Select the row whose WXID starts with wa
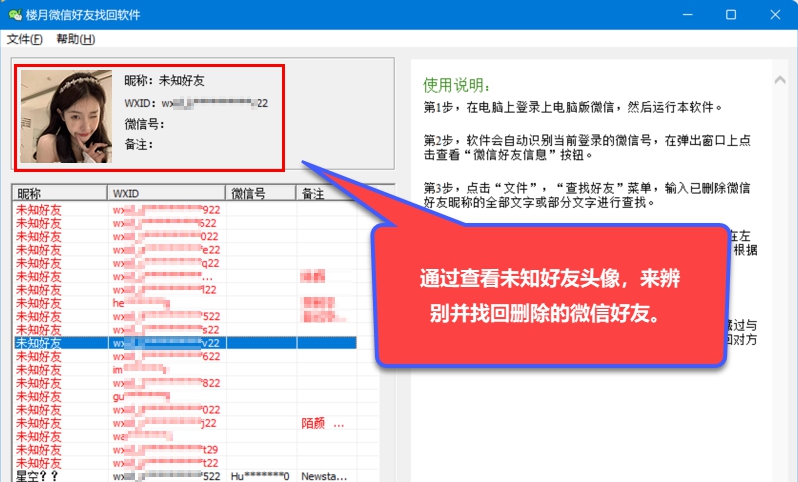The width and height of the screenshot is (798, 482). [x=185, y=437]
